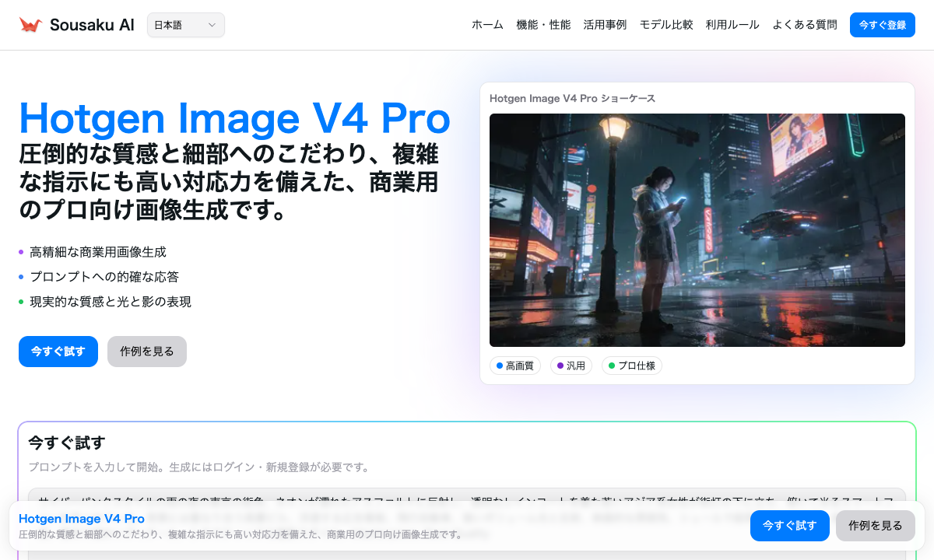Open the モデル比較 page

(x=666, y=25)
